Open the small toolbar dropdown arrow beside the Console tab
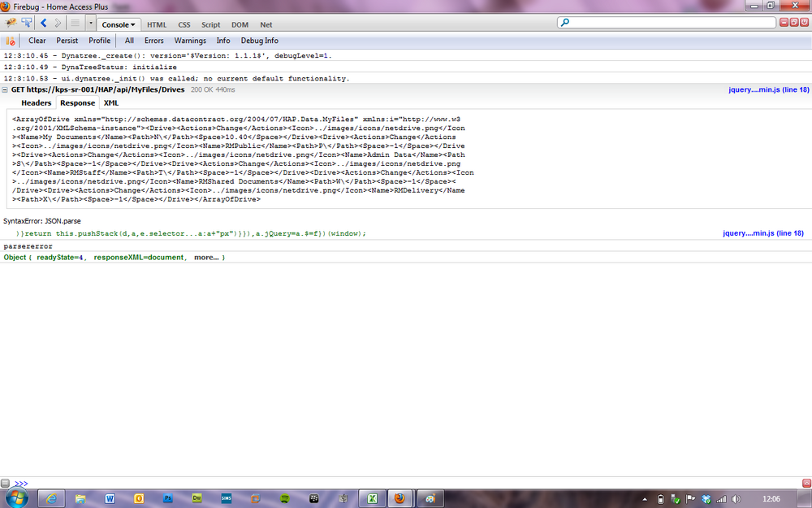Screen dimensions: 812x508 coord(91,24)
